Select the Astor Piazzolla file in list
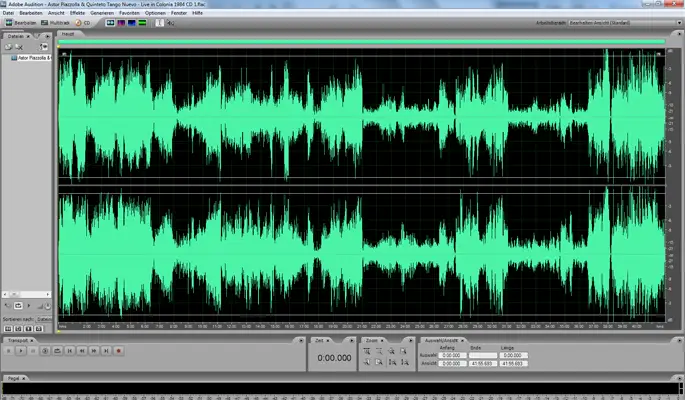685x400 pixels. point(31,58)
